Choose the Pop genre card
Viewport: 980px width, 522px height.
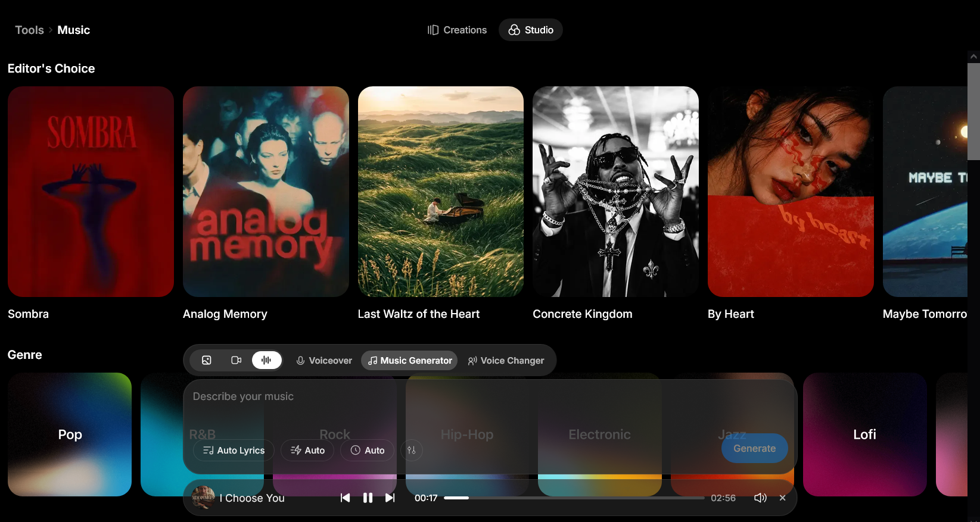[x=70, y=435]
